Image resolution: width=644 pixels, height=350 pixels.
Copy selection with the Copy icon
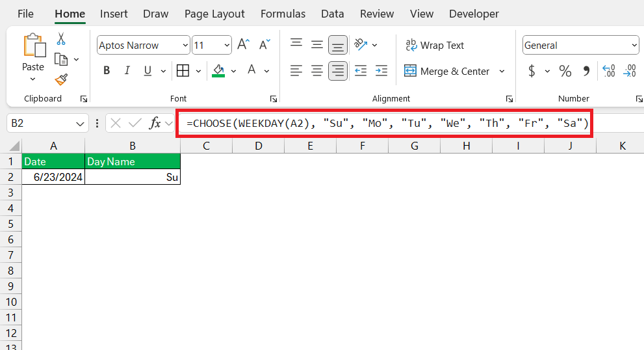(x=61, y=60)
